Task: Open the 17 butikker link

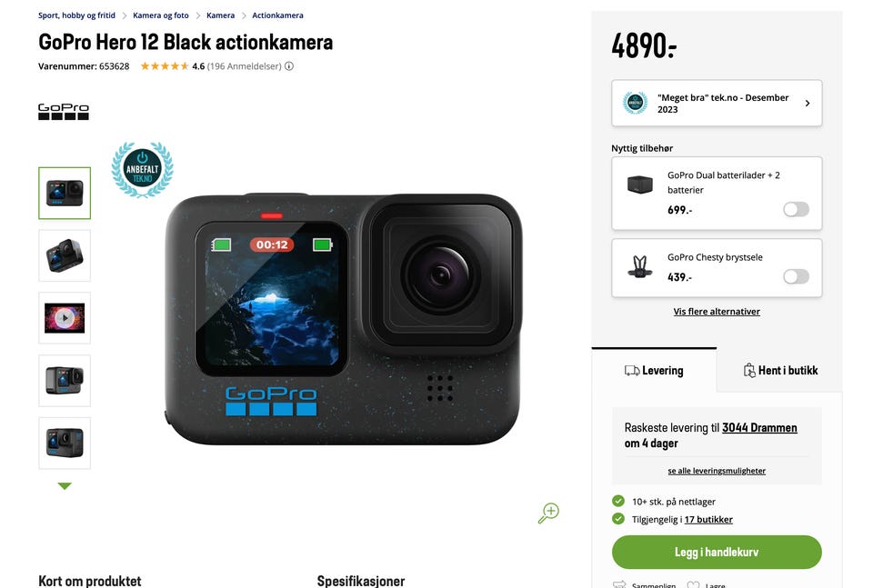Action: pos(708,520)
